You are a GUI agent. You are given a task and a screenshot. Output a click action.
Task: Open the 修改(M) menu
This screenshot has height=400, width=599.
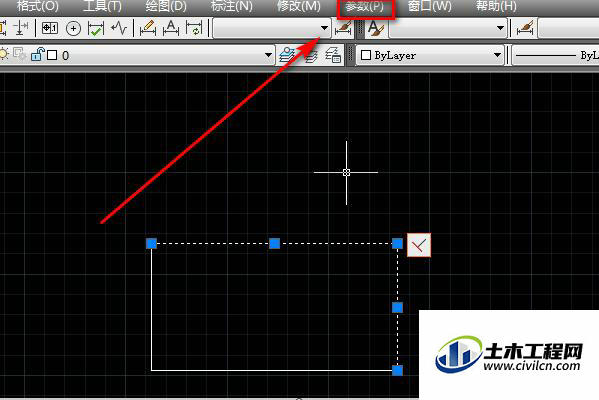pyautogui.click(x=299, y=6)
